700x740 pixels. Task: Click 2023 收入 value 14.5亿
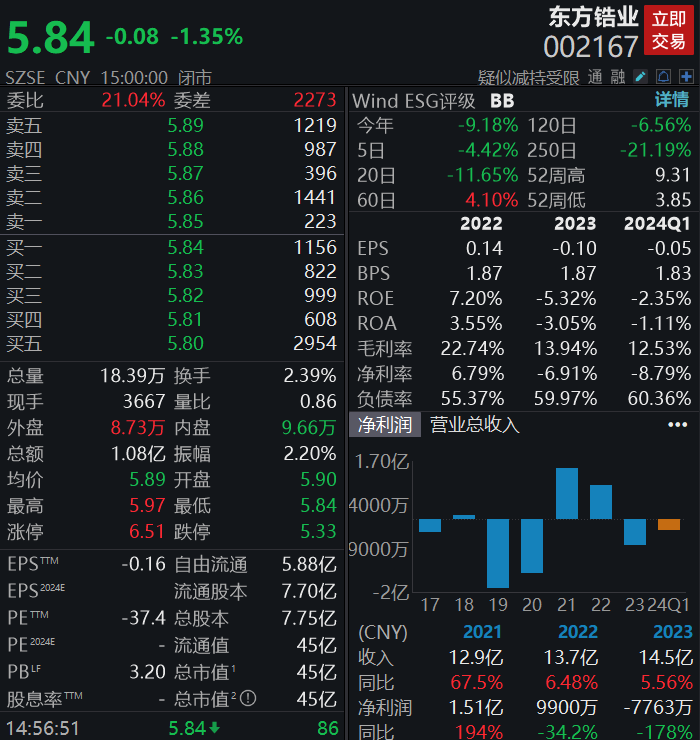click(666, 657)
